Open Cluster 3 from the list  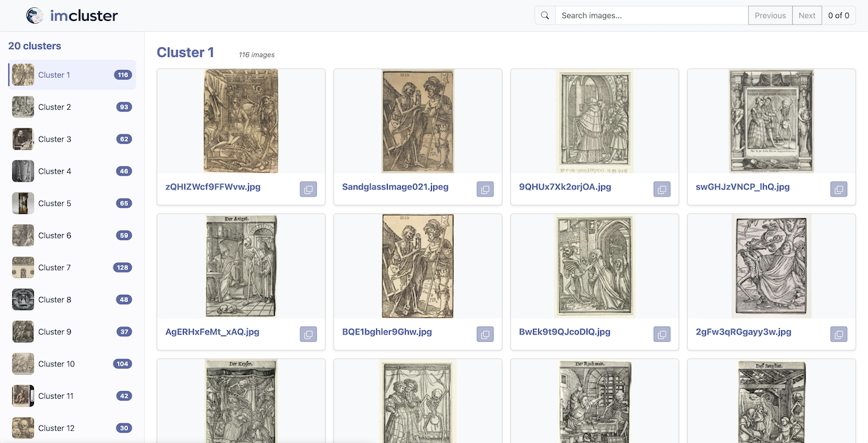click(x=72, y=139)
